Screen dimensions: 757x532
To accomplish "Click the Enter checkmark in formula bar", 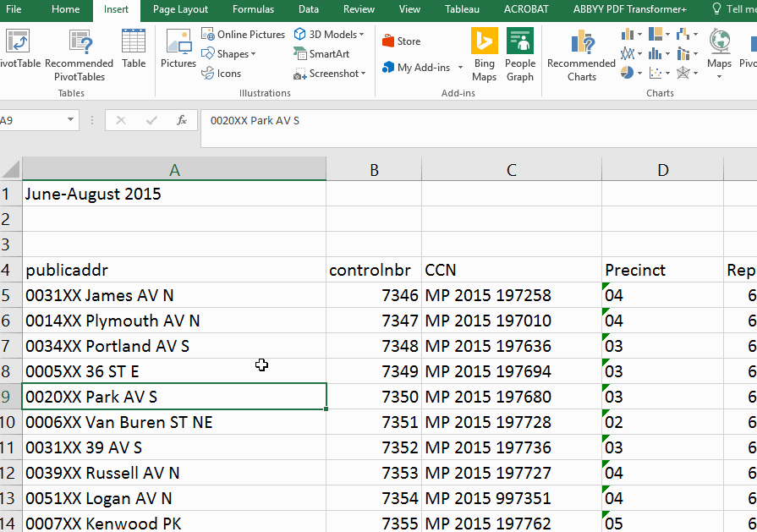I will 151,121.
